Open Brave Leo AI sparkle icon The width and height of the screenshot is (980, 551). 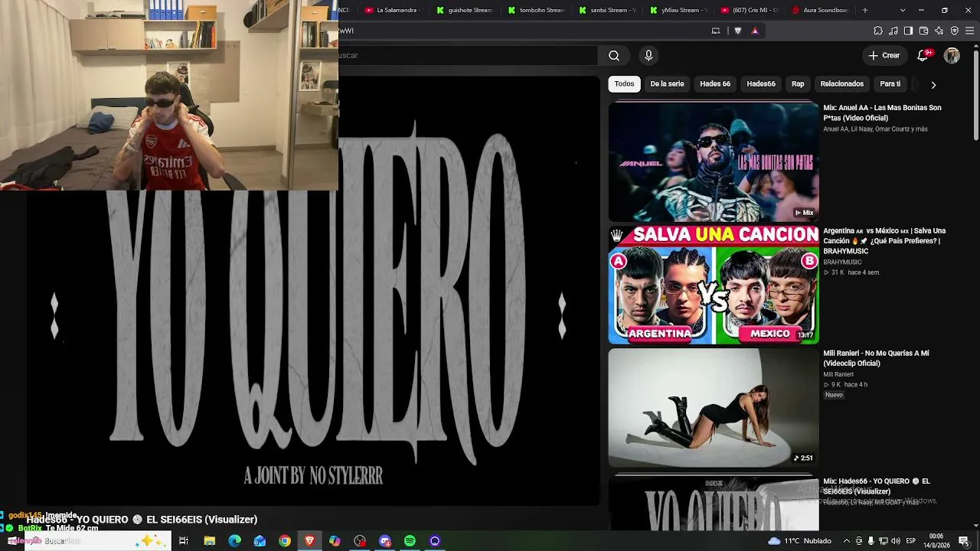click(x=939, y=31)
